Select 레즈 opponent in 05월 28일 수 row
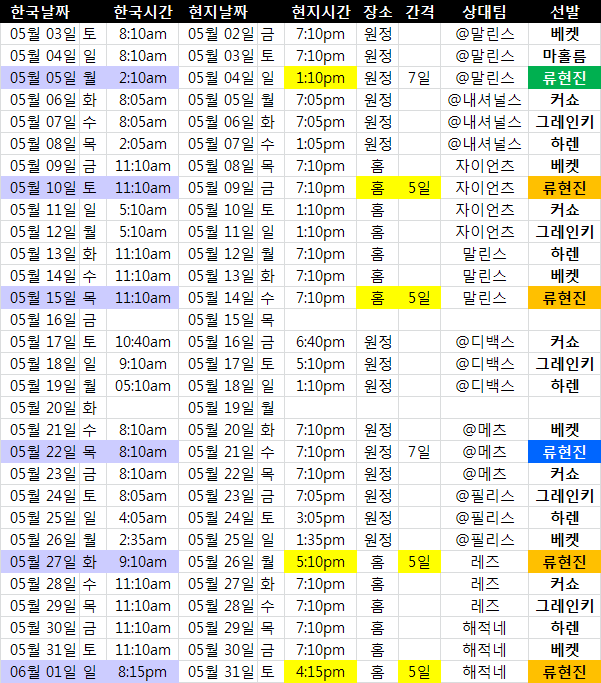601x683 pixels. tap(484, 584)
